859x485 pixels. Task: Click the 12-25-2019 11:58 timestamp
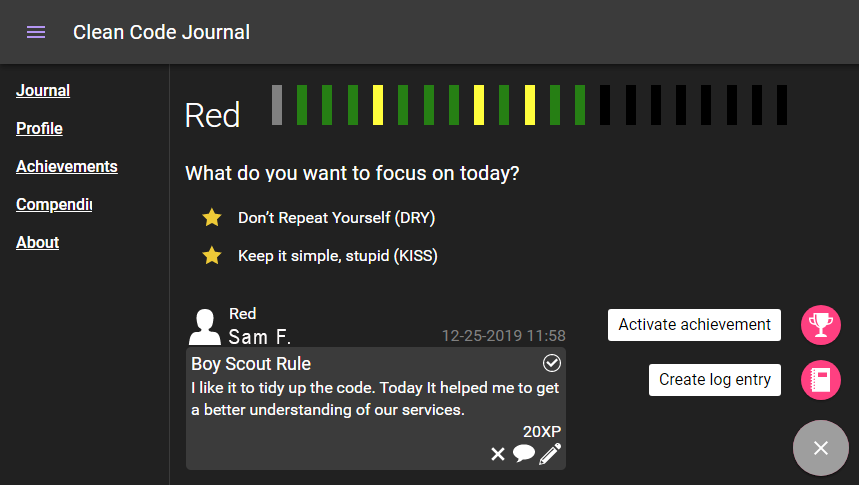click(503, 335)
